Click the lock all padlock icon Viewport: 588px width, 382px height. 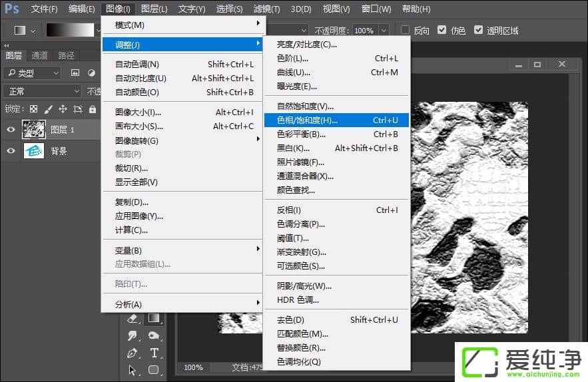pos(93,109)
